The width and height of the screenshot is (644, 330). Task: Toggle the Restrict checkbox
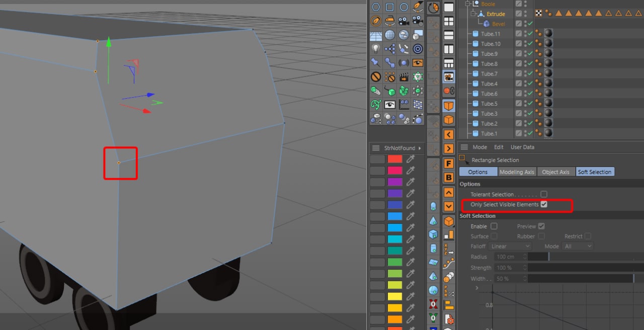click(x=588, y=236)
